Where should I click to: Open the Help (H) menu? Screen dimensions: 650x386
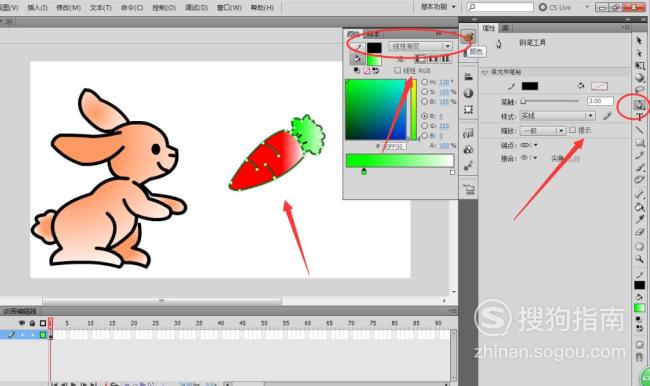tap(262, 7)
